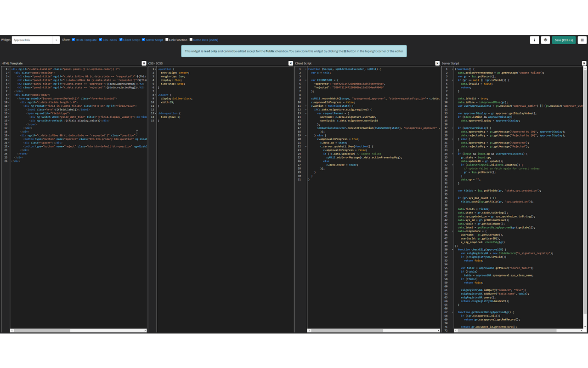Open widget info panel via the i icon

pos(534,40)
